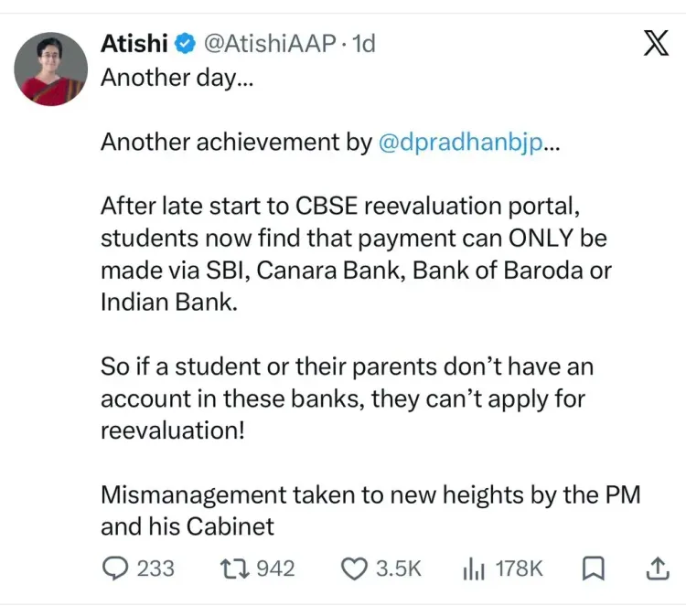The width and height of the screenshot is (686, 616).
Task: Open the @dpradhanbjp mention link
Action: click(461, 142)
